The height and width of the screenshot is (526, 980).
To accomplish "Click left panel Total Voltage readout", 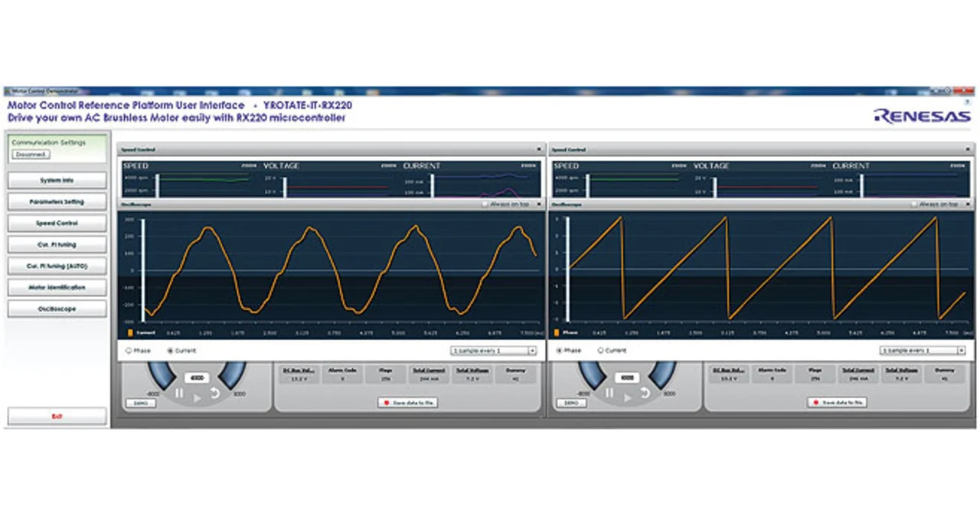I will point(473,374).
